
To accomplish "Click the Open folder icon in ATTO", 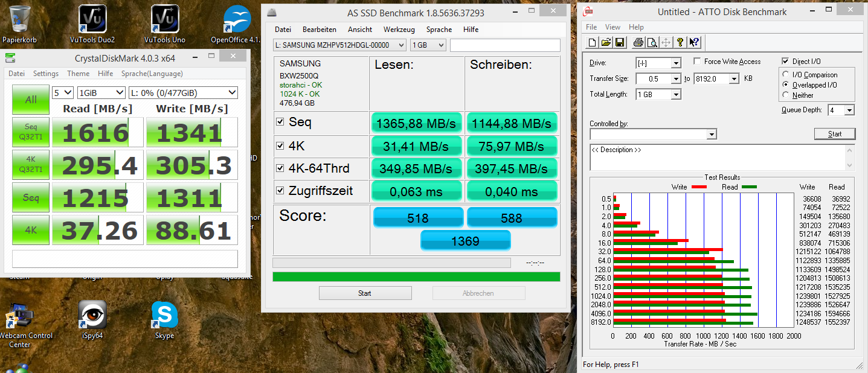I will point(606,42).
